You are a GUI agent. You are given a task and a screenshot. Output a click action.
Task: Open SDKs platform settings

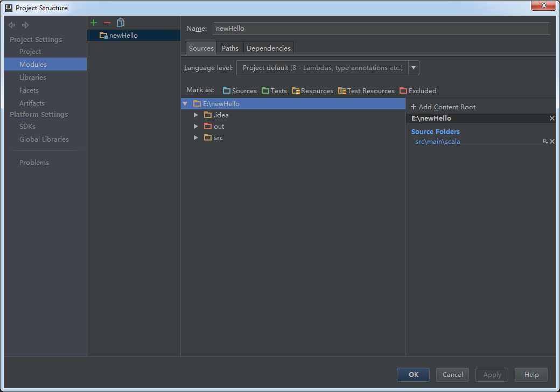(27, 127)
